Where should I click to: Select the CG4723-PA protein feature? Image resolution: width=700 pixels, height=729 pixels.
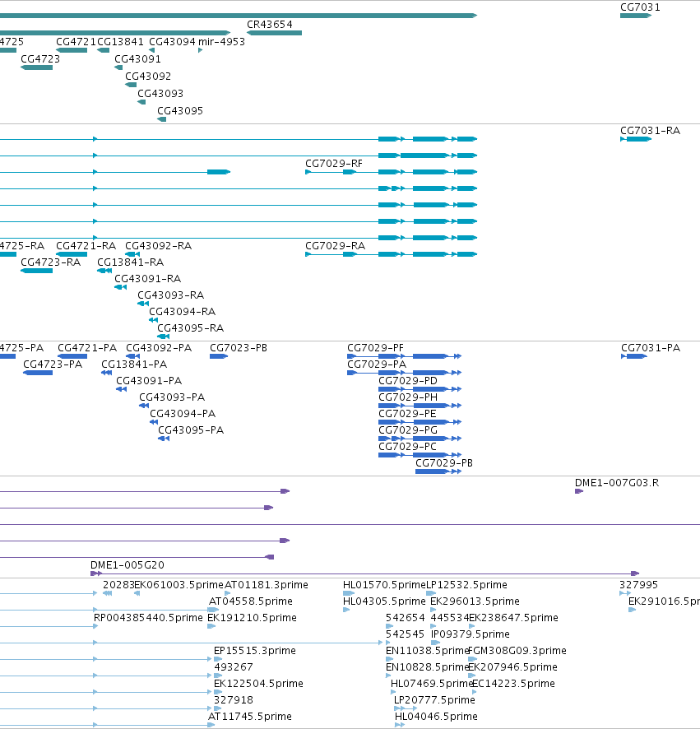click(38, 373)
